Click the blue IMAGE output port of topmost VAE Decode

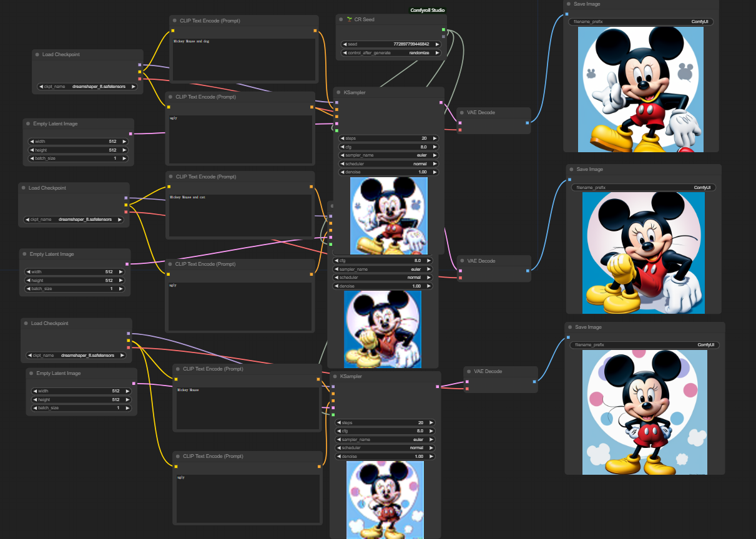528,123
